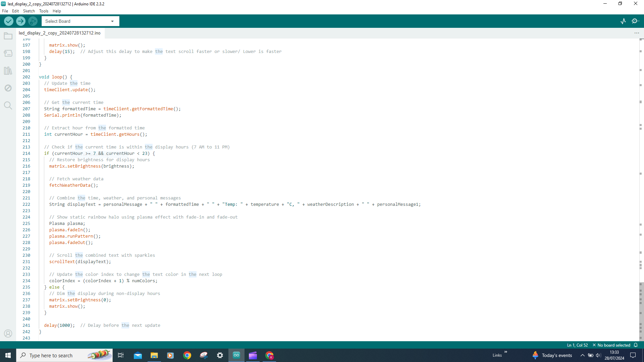Open the Tools menu
This screenshot has width=644, height=362.
44,11
